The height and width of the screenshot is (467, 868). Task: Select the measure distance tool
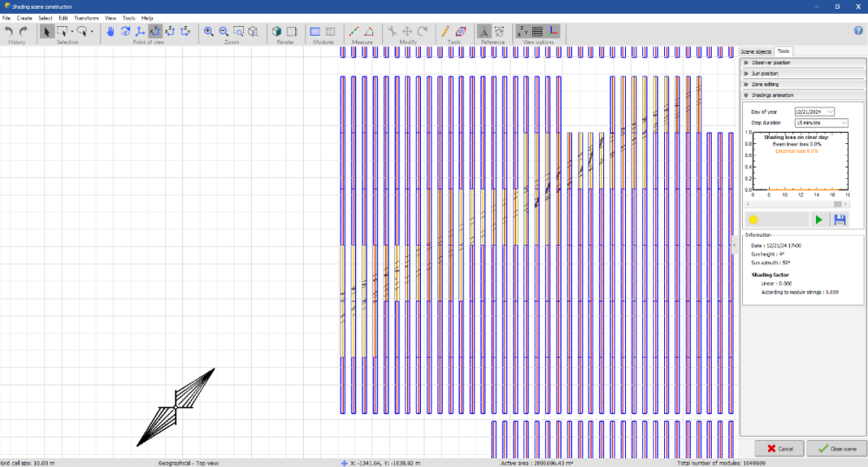354,31
